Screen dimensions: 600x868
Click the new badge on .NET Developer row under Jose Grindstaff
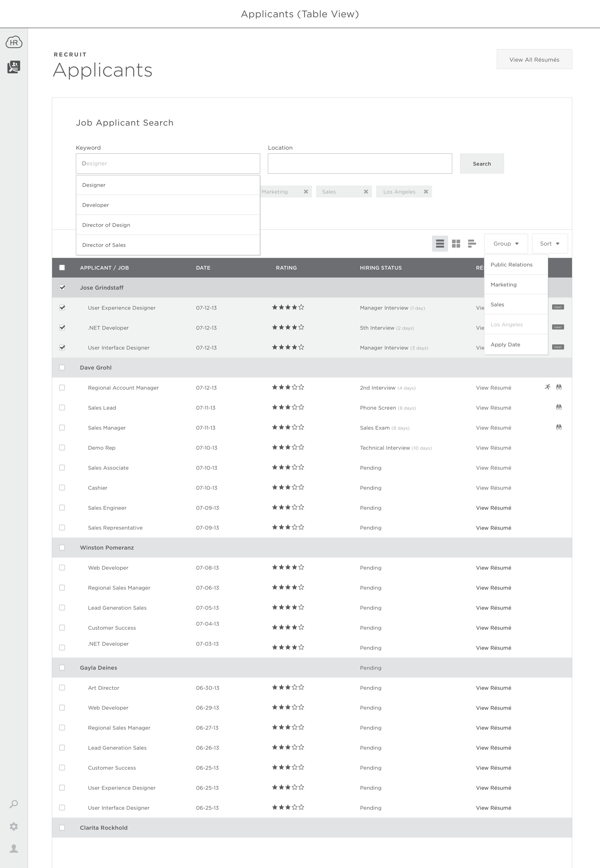tap(558, 327)
